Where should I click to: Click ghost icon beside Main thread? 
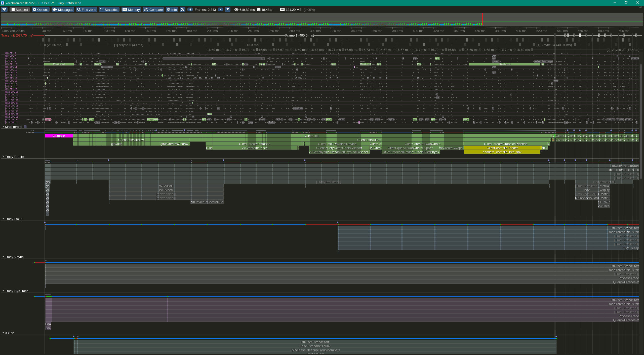click(x=25, y=127)
